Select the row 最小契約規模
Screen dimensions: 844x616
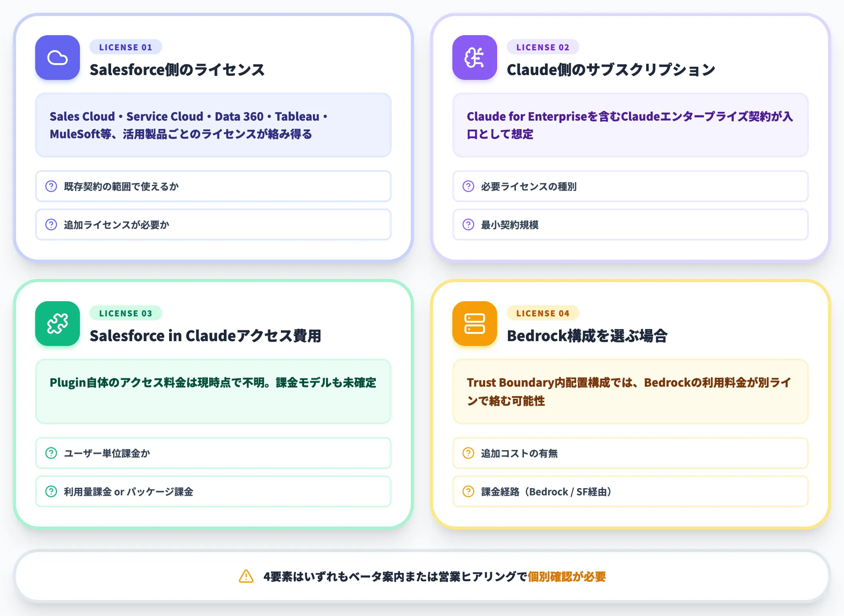631,225
